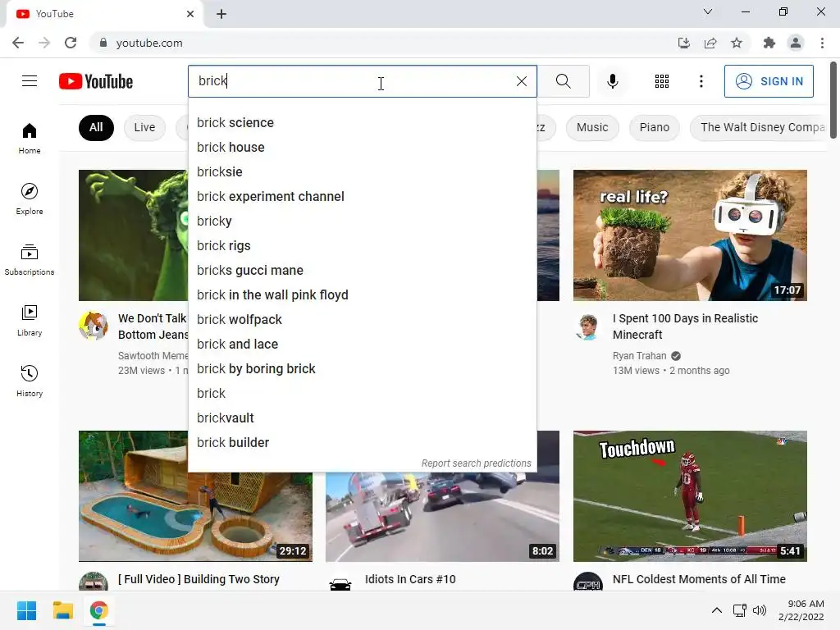Open 'real life?' Minecraft video thumbnail
Screen dimensions: 840x630
pyautogui.click(x=690, y=235)
